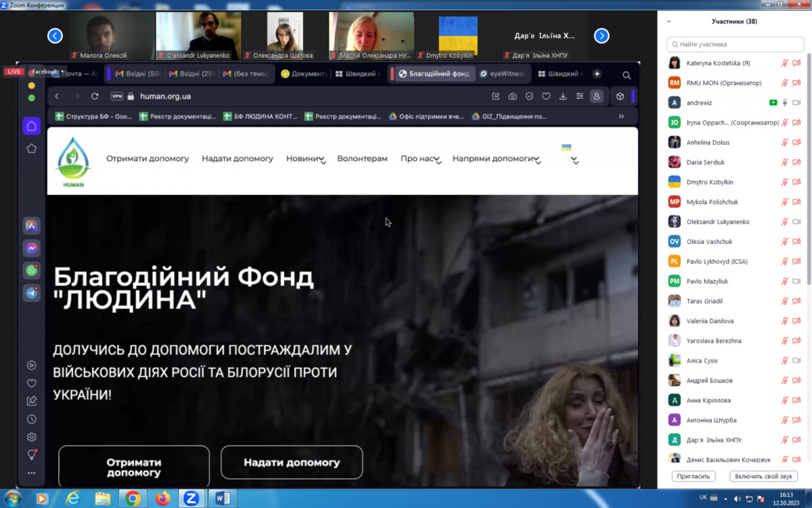This screenshot has height=508, width=812.
Task: Open Firefox from the Windows taskbar
Action: pyautogui.click(x=162, y=499)
